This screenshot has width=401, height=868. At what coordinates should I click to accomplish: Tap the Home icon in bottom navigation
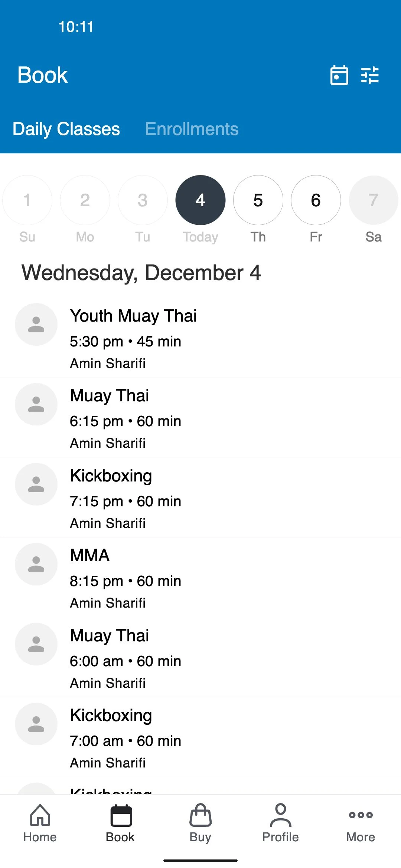coord(40,815)
